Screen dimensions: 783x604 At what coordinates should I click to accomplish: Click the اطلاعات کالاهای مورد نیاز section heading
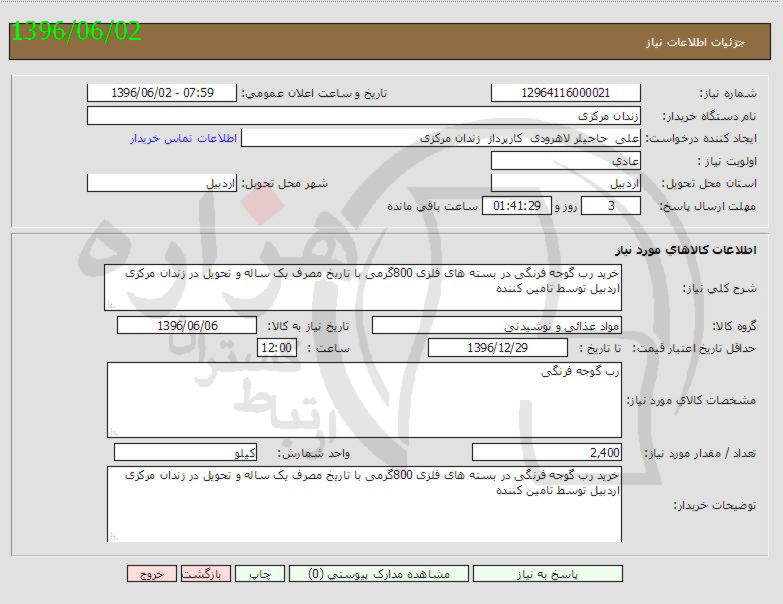click(686, 250)
